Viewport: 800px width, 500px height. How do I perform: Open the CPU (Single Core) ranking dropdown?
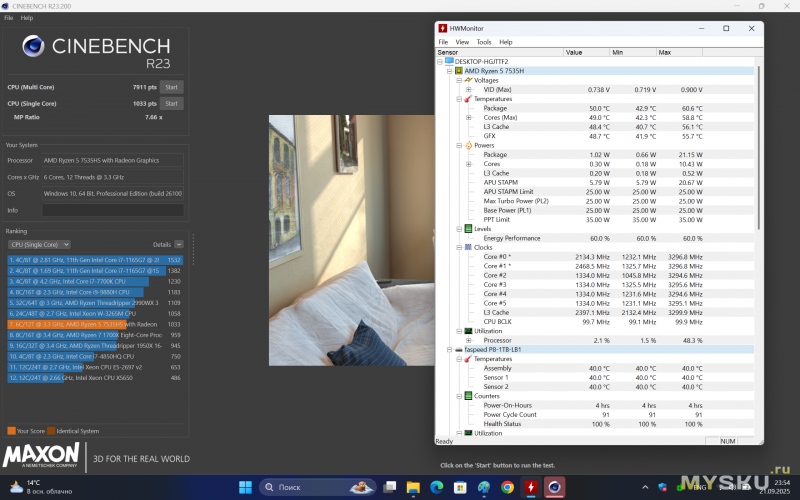click(x=40, y=244)
